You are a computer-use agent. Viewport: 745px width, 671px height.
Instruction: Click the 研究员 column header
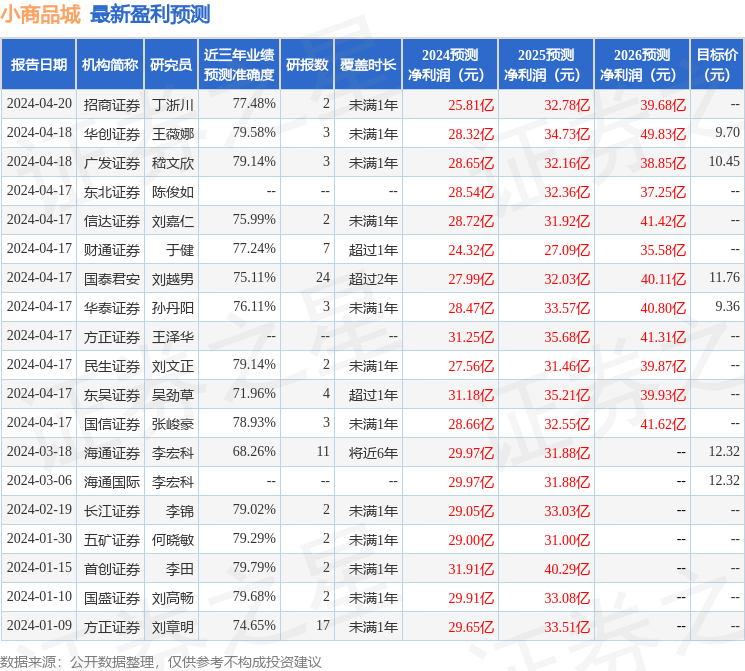click(171, 65)
